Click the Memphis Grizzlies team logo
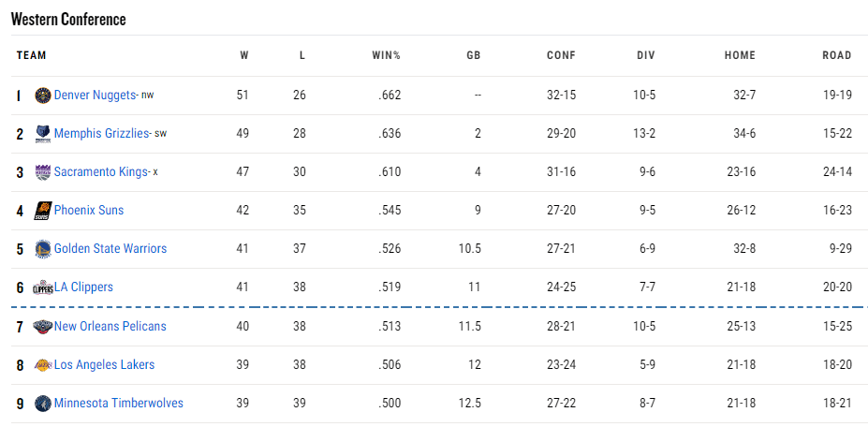The image size is (868, 427). pyautogui.click(x=43, y=134)
